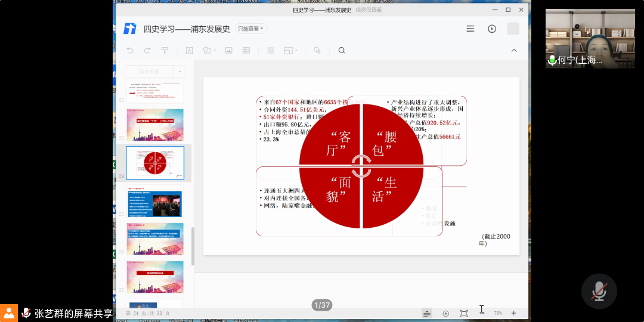Click the insert text box icon
The width and height of the screenshot is (644, 322).
click(x=190, y=51)
